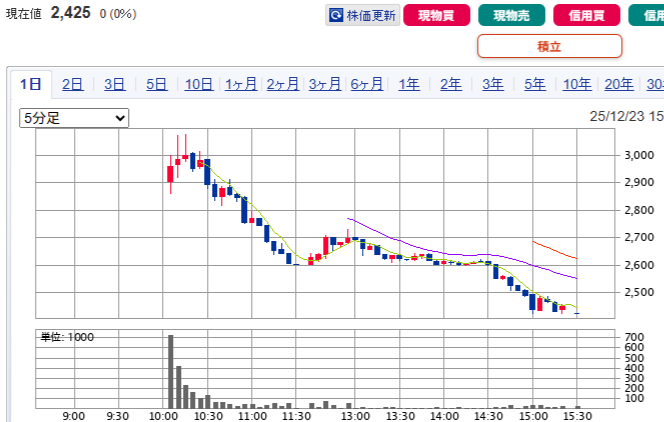Open the 10日 period tab

(198, 84)
